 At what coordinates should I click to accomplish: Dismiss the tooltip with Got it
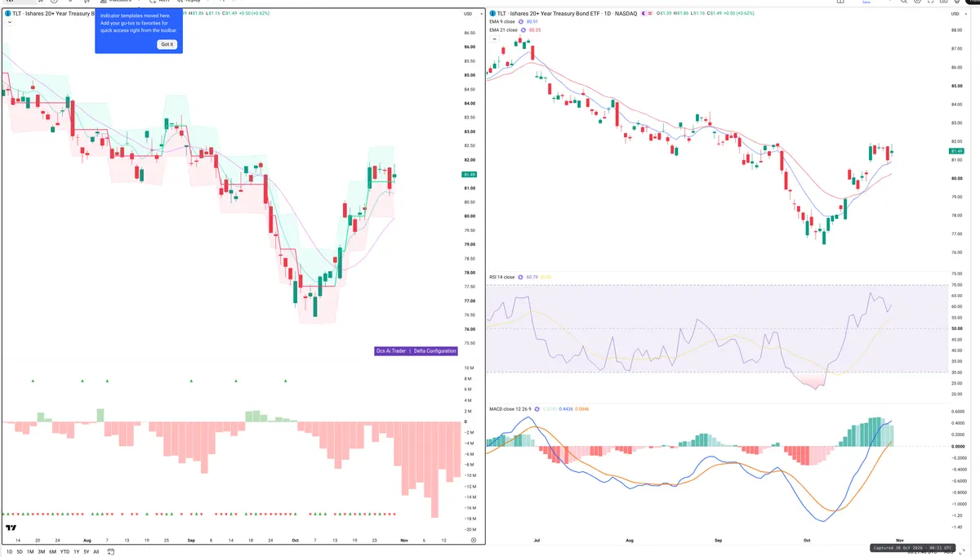tap(167, 44)
